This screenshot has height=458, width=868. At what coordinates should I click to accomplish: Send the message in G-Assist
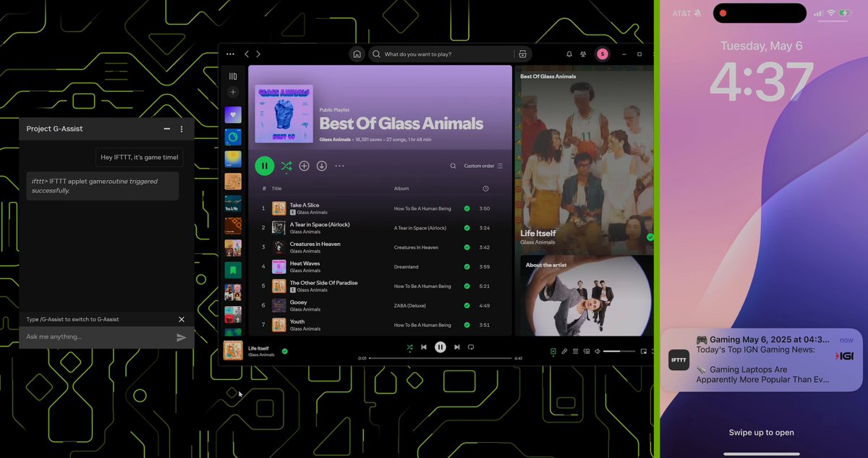[182, 337]
